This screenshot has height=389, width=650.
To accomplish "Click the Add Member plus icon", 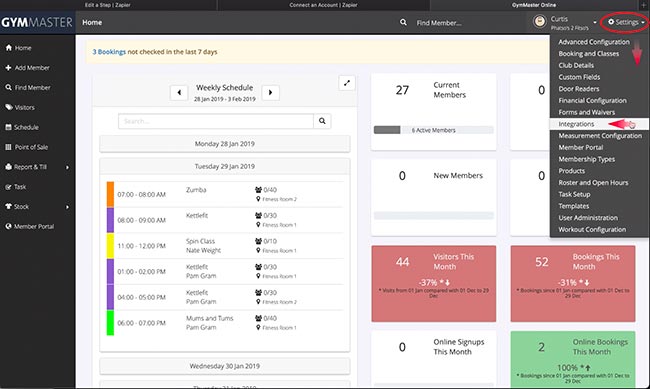I will 8,68.
